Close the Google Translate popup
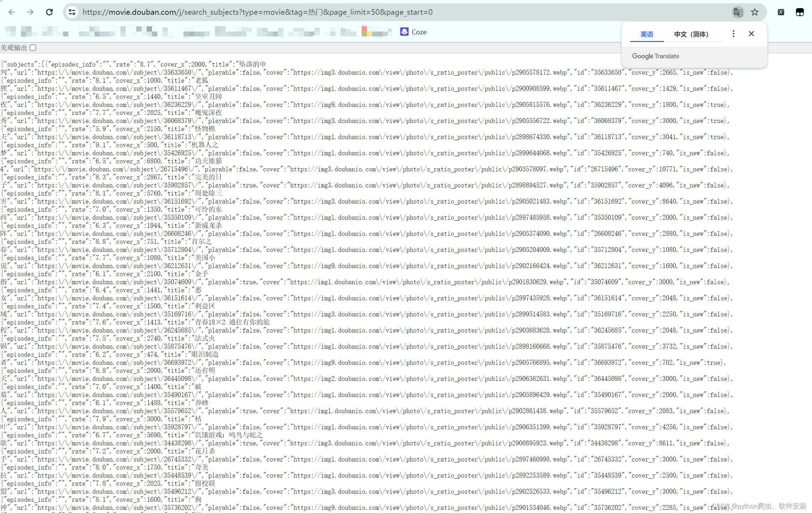The width and height of the screenshot is (812, 513). click(751, 34)
